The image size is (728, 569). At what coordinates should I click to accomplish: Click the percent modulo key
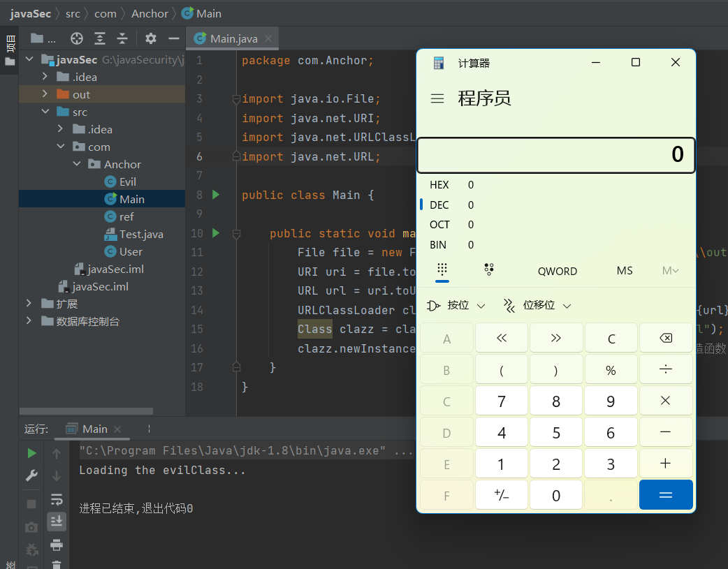coord(611,370)
